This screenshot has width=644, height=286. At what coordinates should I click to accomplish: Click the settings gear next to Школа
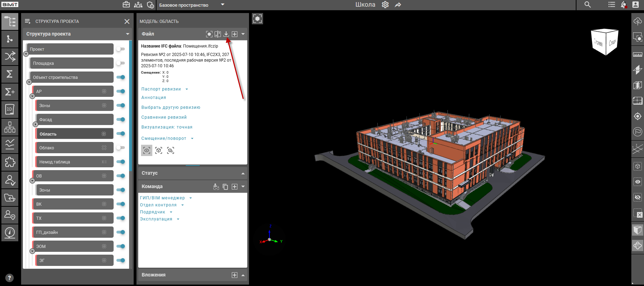(385, 5)
